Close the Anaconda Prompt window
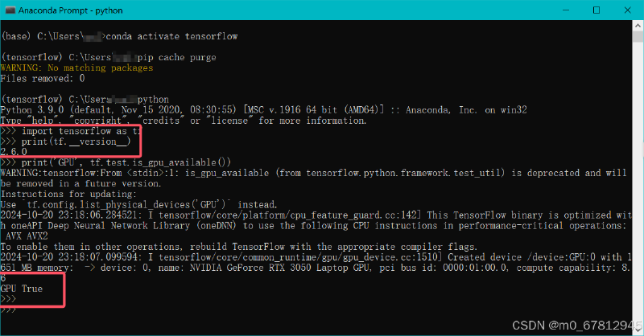The image size is (644, 336). (627, 10)
